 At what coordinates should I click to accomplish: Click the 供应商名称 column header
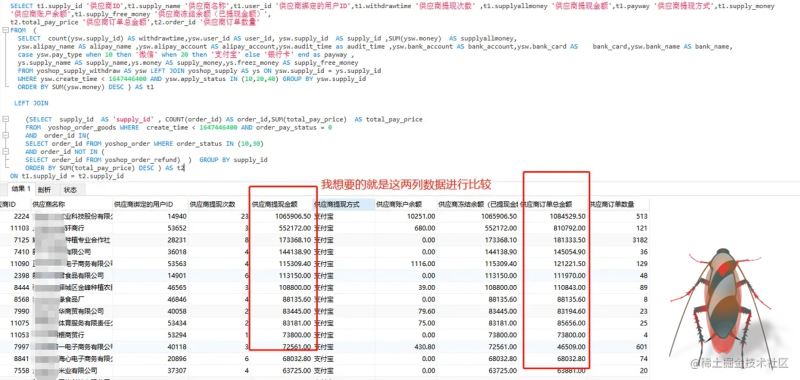(x=71, y=204)
